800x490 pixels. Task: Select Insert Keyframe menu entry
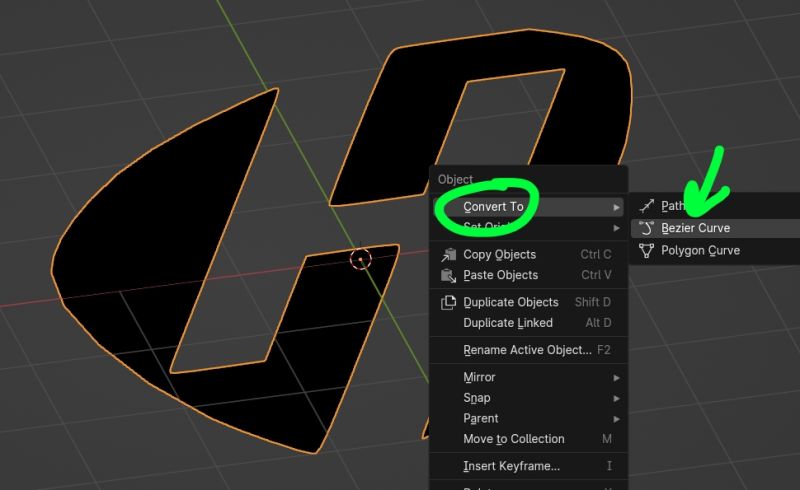point(529,466)
